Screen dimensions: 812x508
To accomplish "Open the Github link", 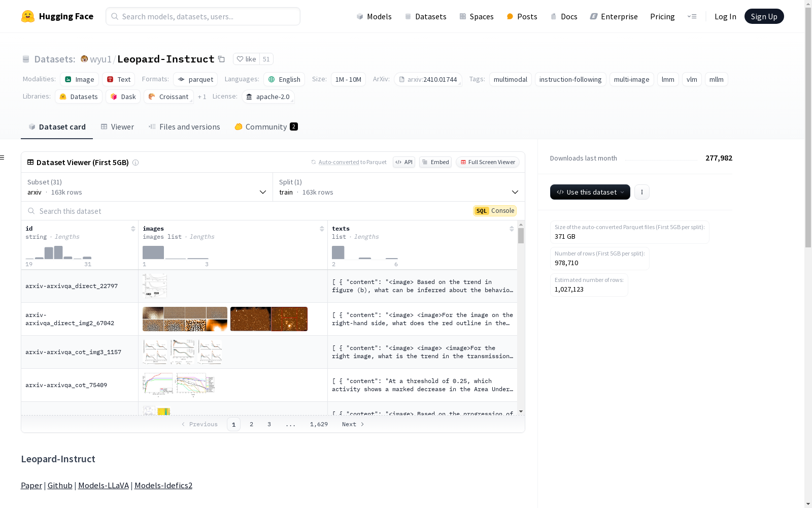I will point(60,485).
